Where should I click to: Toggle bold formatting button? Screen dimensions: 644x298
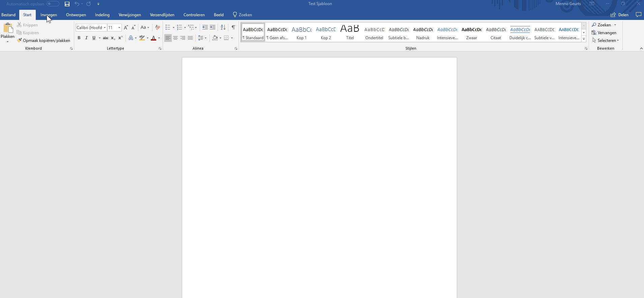79,38
